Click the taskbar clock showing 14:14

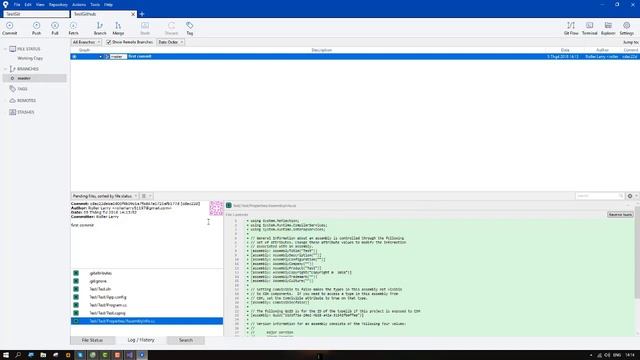(x=630, y=355)
